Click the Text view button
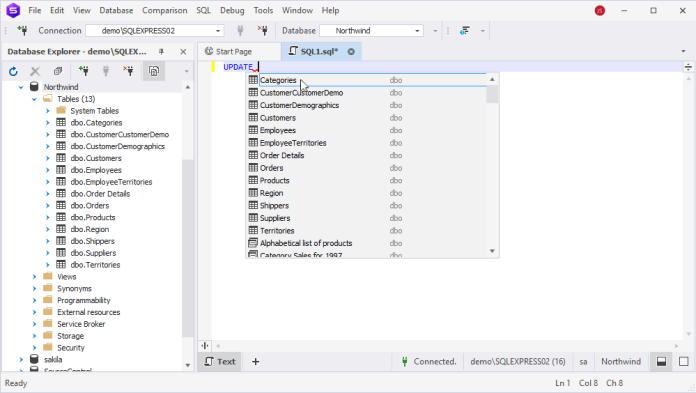 point(220,361)
